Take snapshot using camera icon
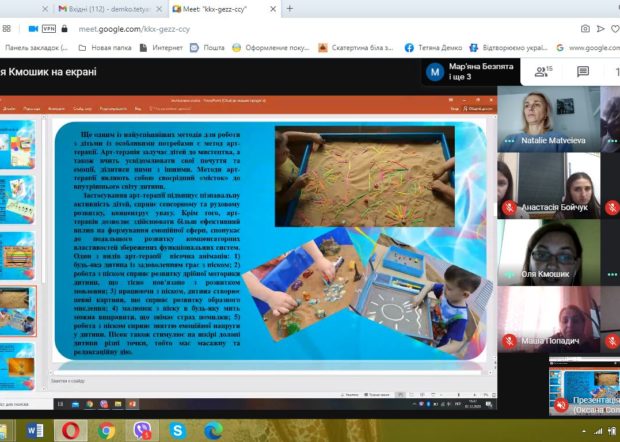The height and width of the screenshot is (442, 620). click(x=585, y=28)
